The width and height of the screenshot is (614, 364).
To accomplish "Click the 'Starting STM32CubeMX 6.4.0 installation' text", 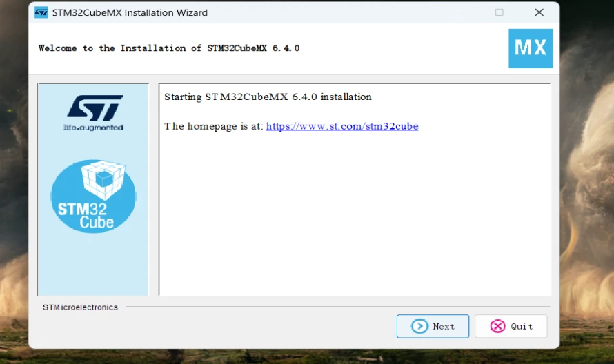I will [x=268, y=97].
